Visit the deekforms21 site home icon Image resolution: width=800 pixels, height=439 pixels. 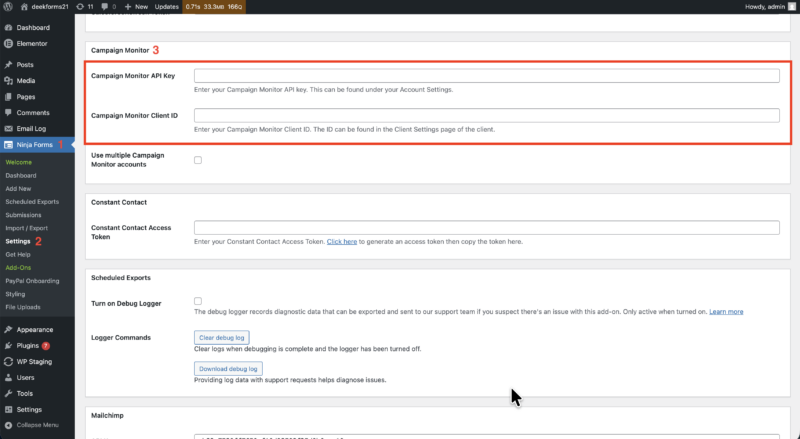click(24, 7)
